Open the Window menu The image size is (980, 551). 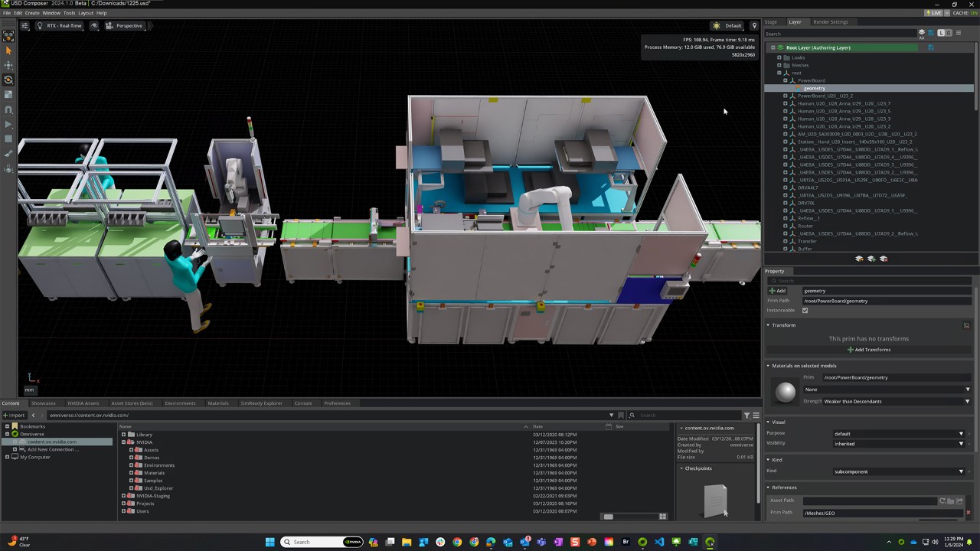point(51,12)
